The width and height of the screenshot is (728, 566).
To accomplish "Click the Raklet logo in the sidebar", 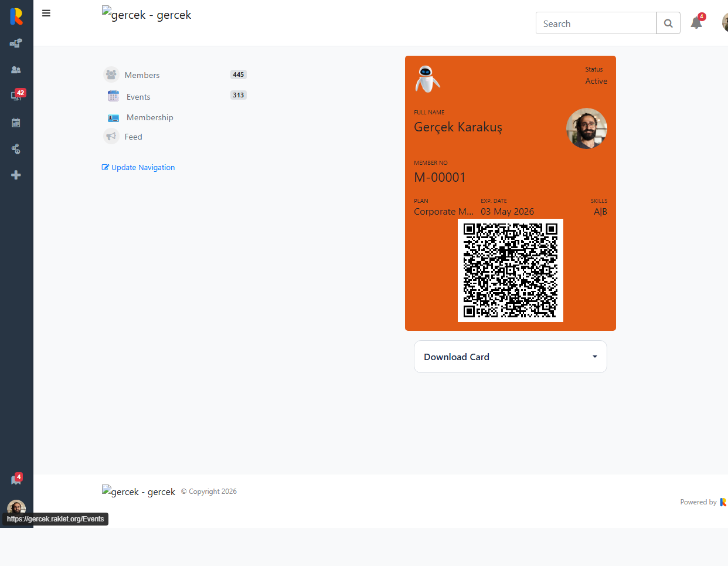I will 16,16.
